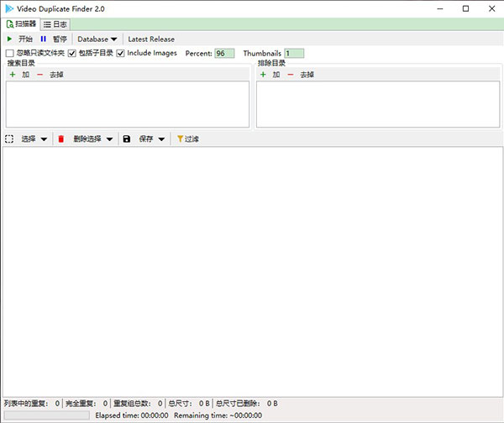Click 去掉 under 排除目录
This screenshot has height=423, width=504.
point(307,75)
